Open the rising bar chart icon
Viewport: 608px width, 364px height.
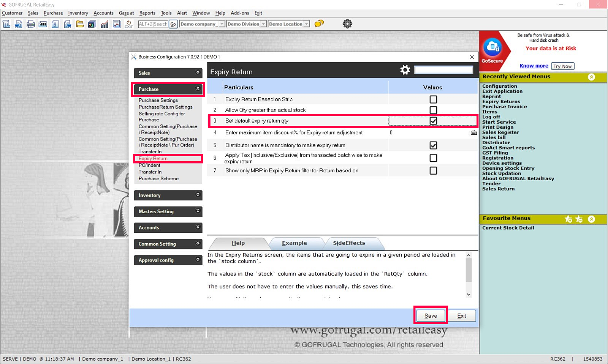point(104,24)
